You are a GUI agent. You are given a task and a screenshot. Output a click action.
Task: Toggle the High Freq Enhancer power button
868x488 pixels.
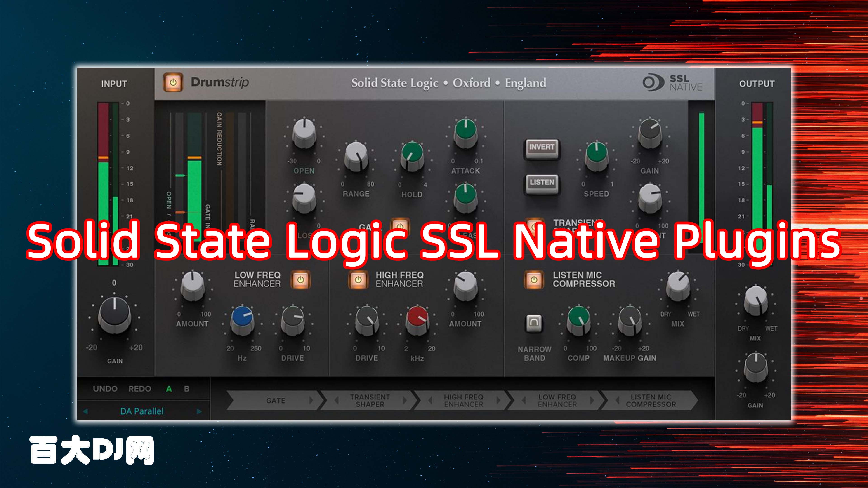pos(358,280)
